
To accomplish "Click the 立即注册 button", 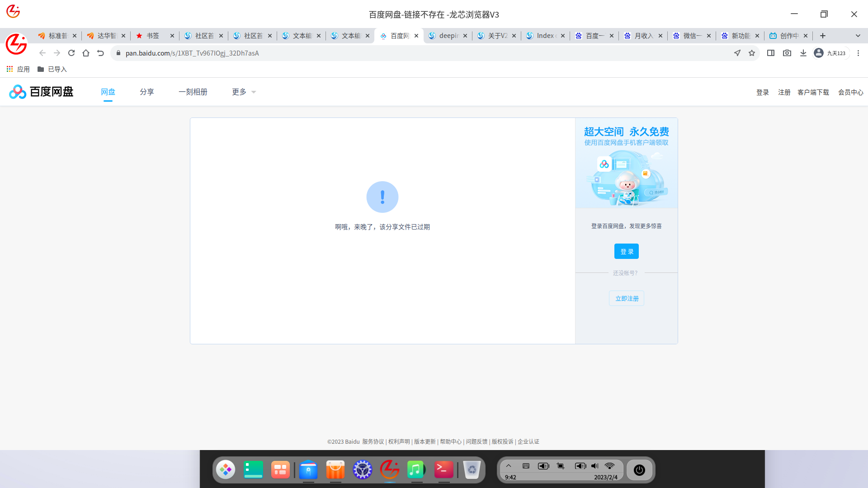I will pyautogui.click(x=627, y=298).
